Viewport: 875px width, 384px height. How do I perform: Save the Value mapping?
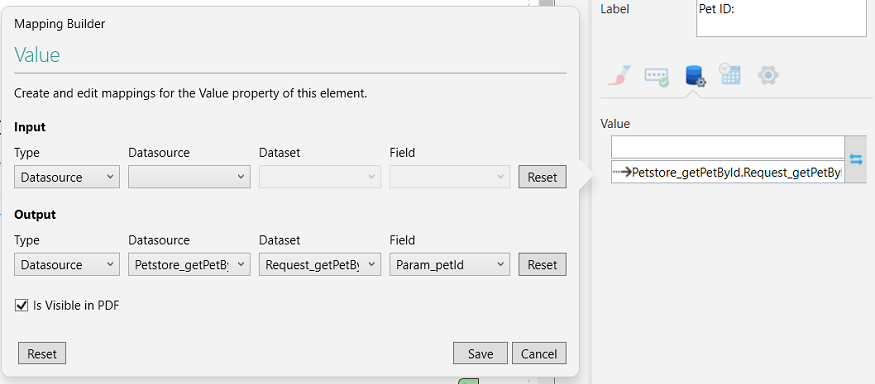(480, 353)
